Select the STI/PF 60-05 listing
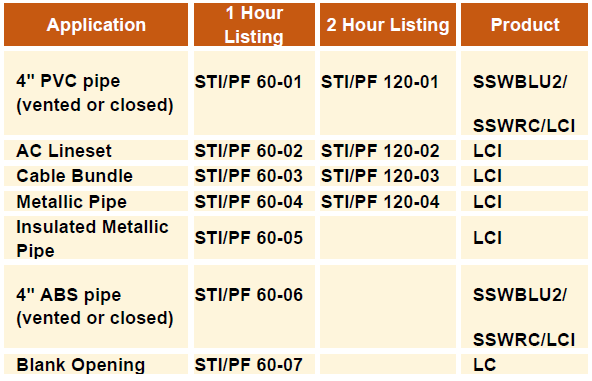592x381 pixels. coord(248,238)
